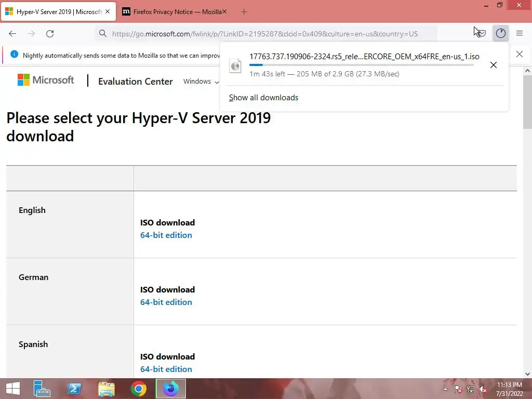Click the search magnifier in the address bar
The width and height of the screenshot is (532, 399).
[103, 33]
